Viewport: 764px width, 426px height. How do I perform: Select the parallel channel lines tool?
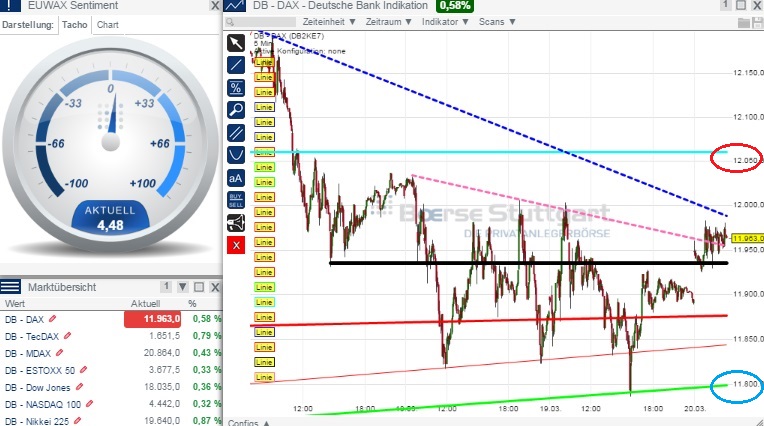point(236,133)
